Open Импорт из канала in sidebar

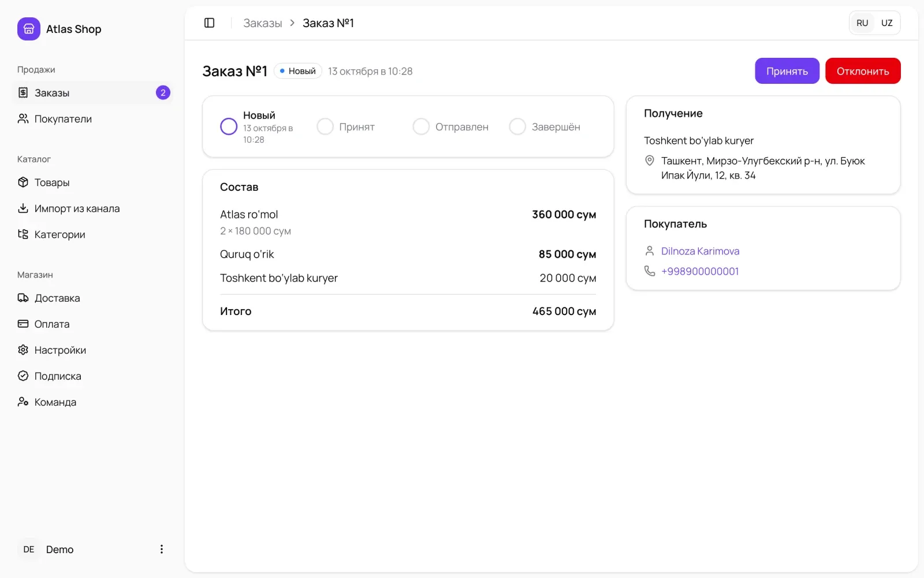point(92,208)
